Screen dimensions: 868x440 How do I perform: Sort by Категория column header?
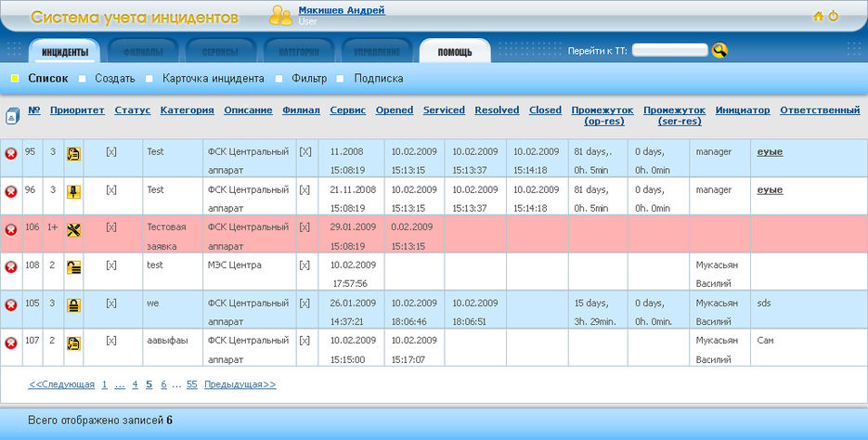[x=188, y=110]
